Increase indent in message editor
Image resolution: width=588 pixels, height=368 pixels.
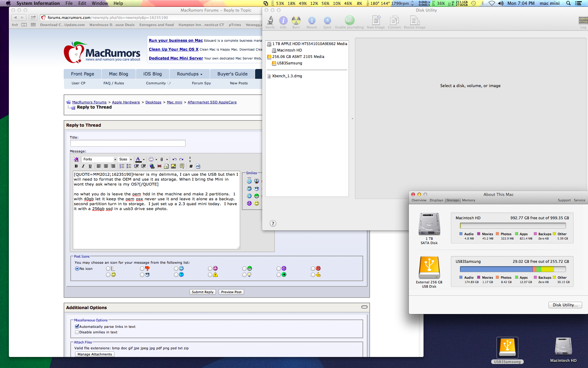coord(143,166)
